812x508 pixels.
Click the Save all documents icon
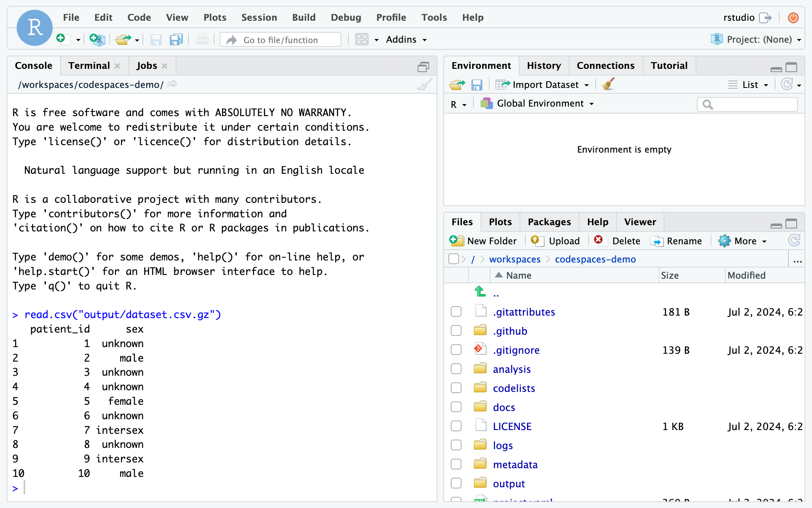(176, 39)
